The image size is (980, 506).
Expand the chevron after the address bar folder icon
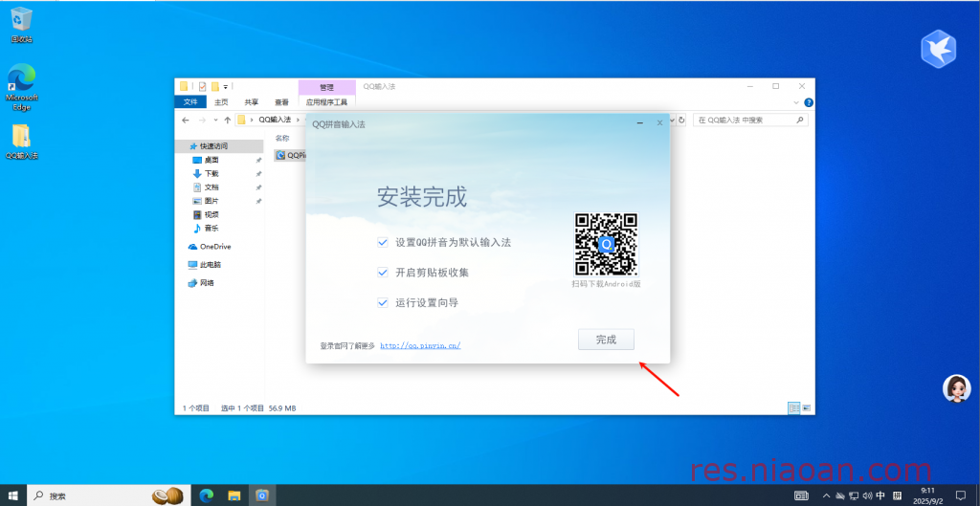point(252,120)
